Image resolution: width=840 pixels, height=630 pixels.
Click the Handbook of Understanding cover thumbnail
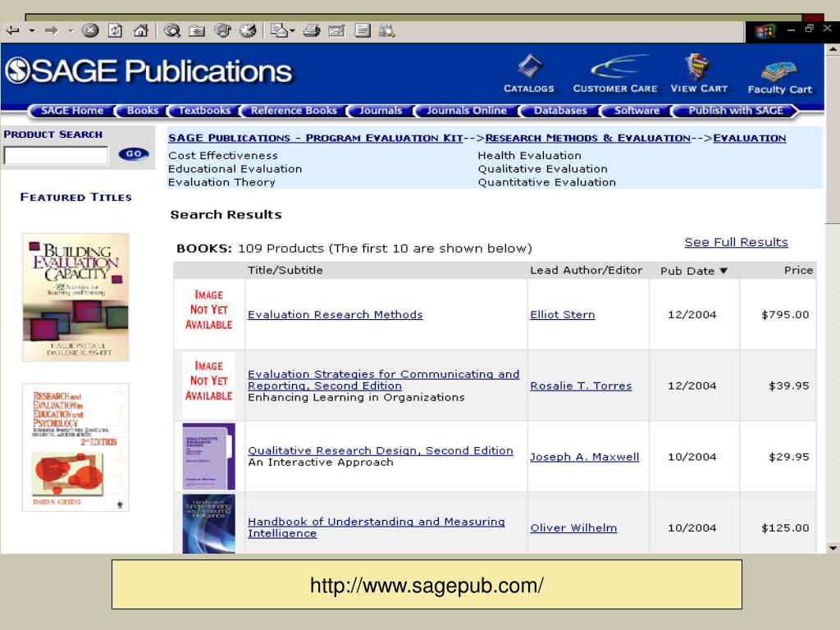point(209,524)
